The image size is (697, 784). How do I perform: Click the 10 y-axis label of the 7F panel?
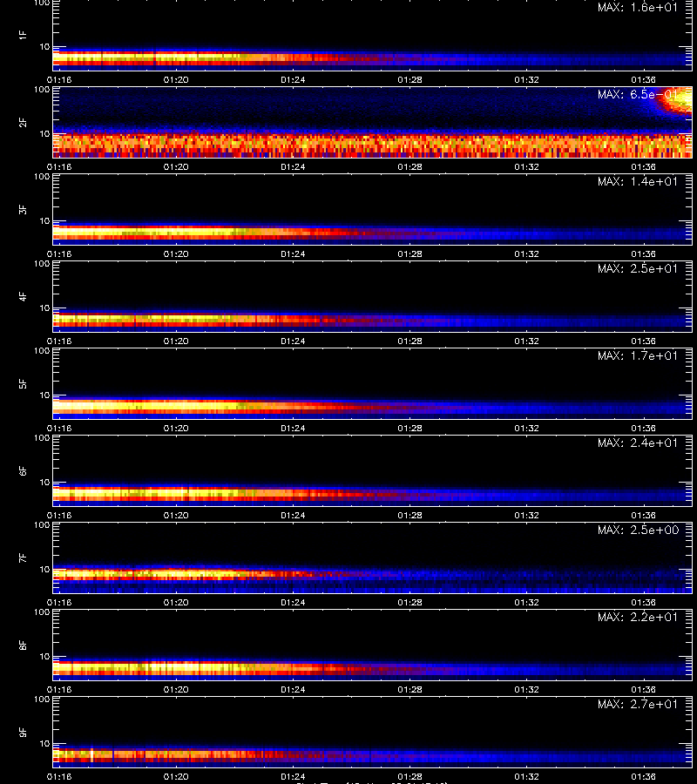point(44,569)
